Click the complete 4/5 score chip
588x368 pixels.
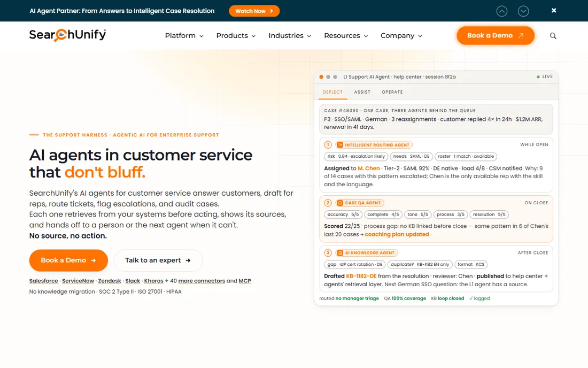[x=383, y=214]
